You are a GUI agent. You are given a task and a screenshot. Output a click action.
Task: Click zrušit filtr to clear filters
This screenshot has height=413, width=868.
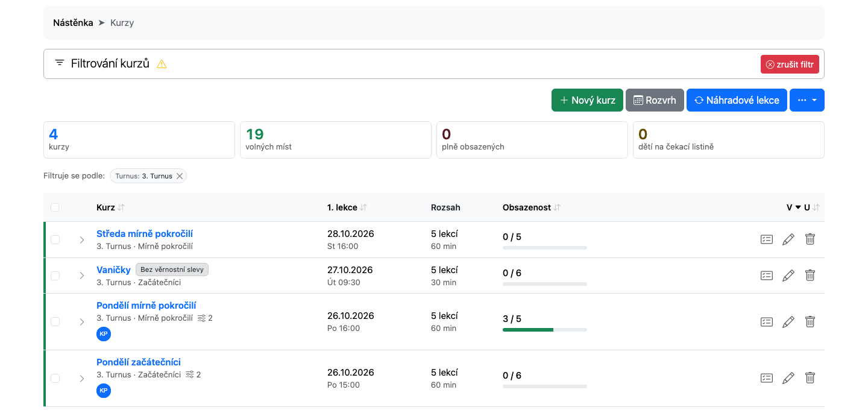coord(790,65)
